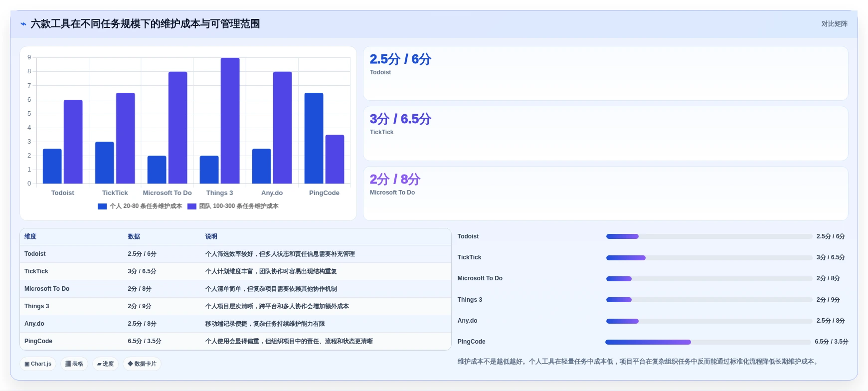868x391 pixels.
Task: Click the Microsoft To Do progress bar
Action: [x=709, y=279]
